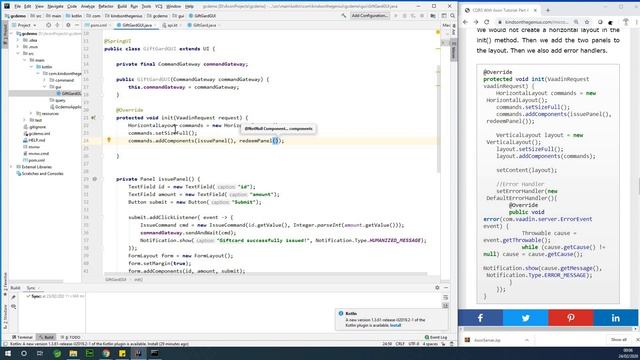640x360 pixels.
Task: Share the tutorial on Pinterest
Action: (x=571, y=318)
